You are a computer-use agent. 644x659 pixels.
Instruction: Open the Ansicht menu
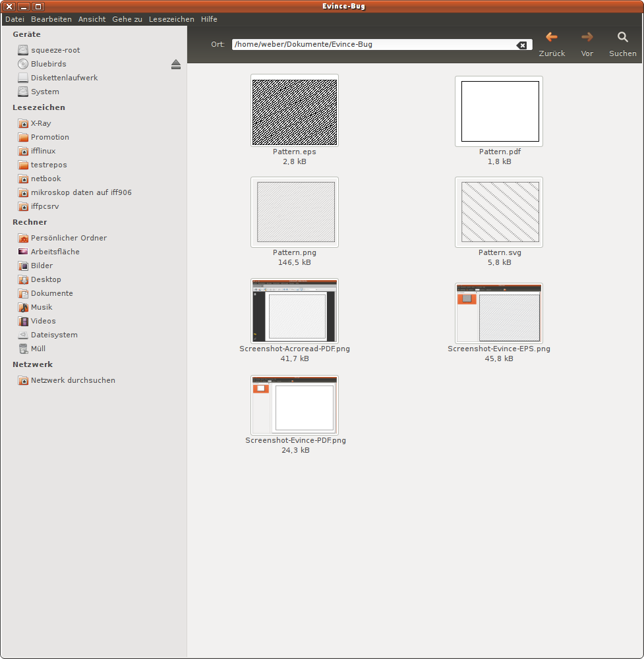(x=92, y=19)
